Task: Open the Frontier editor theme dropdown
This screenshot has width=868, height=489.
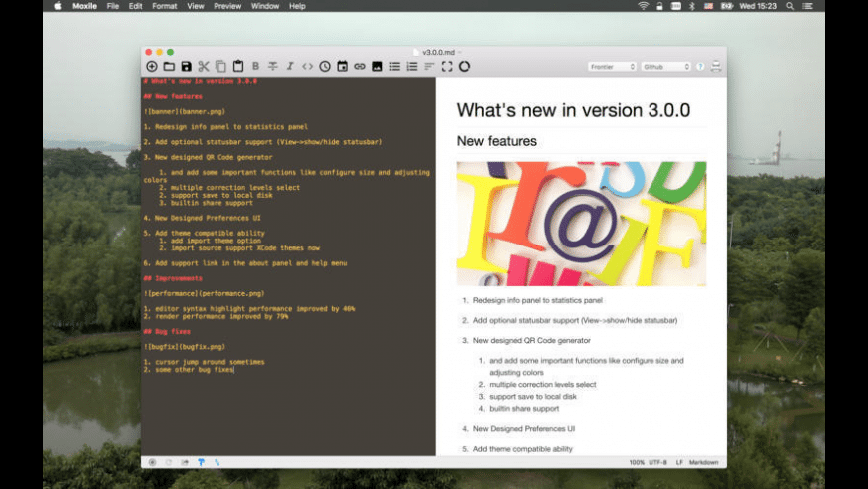Action: tap(612, 67)
